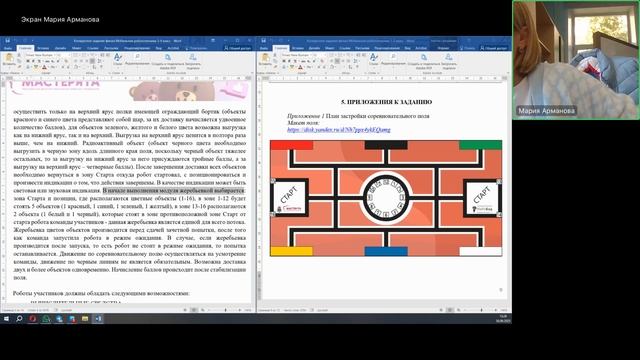Viewport: 640px width, 360px height.
Task: Open Стили gallery in right Word window
Action: point(373,60)
